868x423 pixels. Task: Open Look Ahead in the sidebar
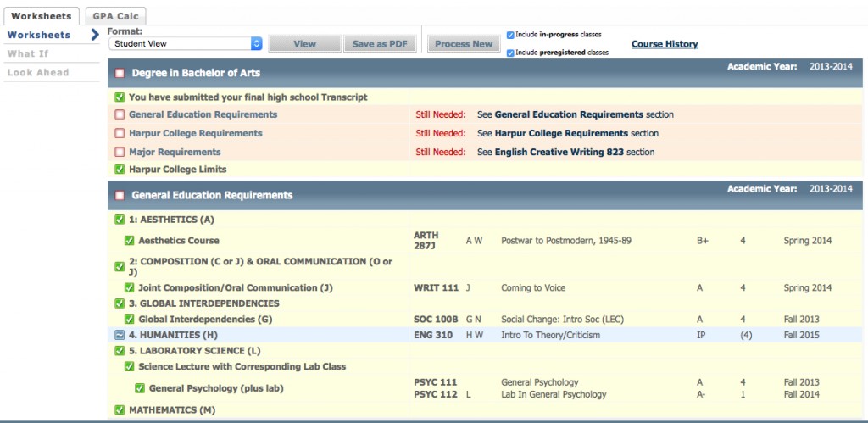[38, 73]
